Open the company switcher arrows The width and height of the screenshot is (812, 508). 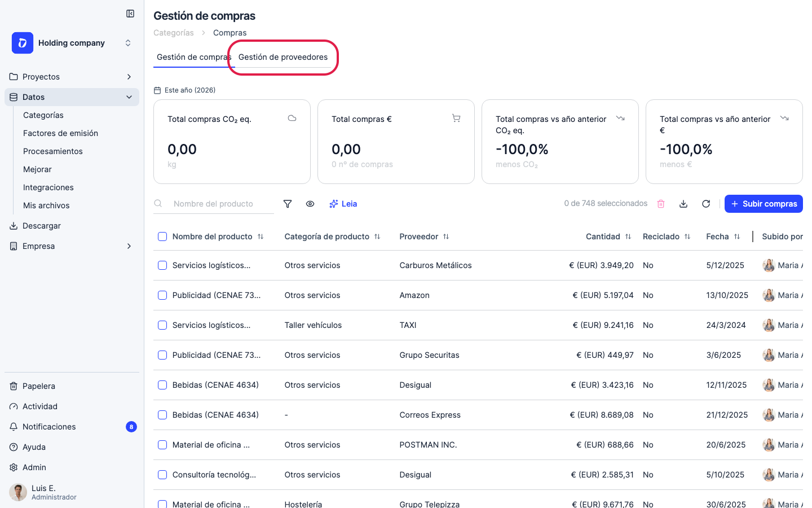click(128, 43)
